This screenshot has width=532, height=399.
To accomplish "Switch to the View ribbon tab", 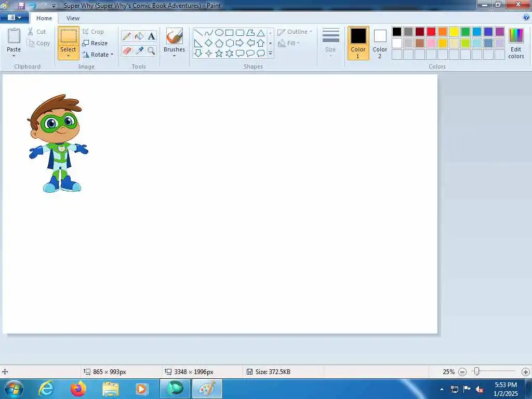I will pos(73,18).
